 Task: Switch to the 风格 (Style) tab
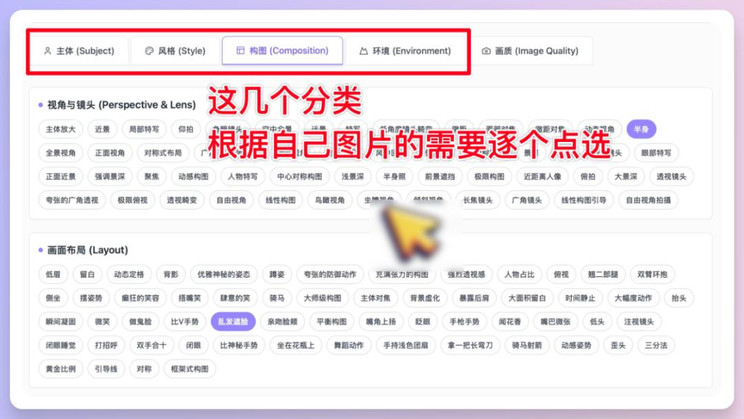(175, 51)
